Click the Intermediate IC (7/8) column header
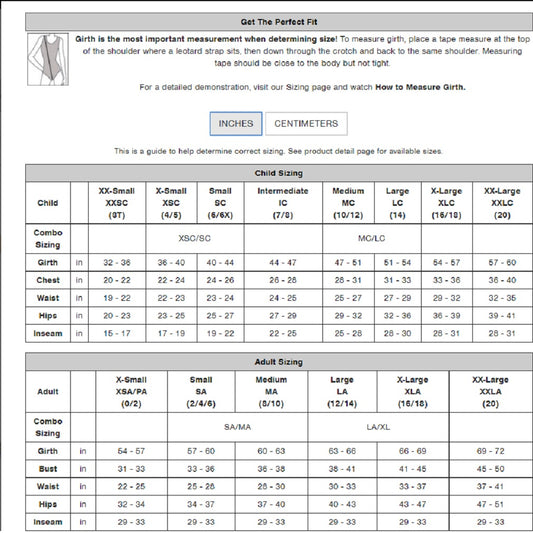Screen dimensions: 533x533 point(283,203)
